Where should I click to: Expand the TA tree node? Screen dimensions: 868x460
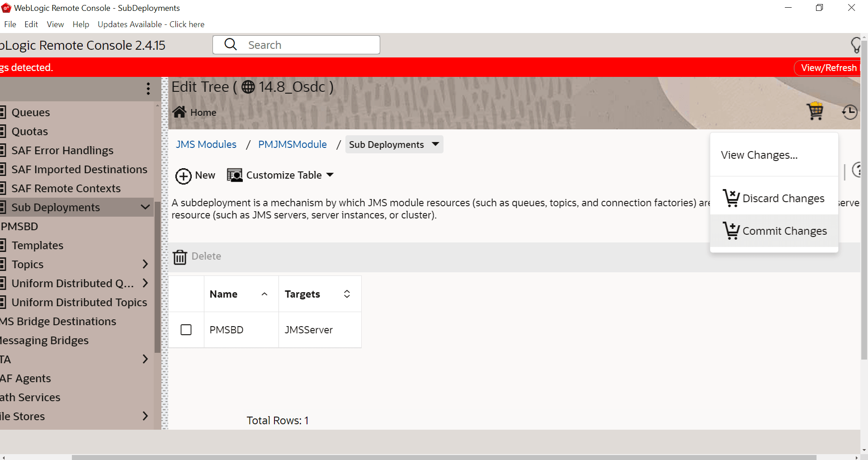coord(145,359)
